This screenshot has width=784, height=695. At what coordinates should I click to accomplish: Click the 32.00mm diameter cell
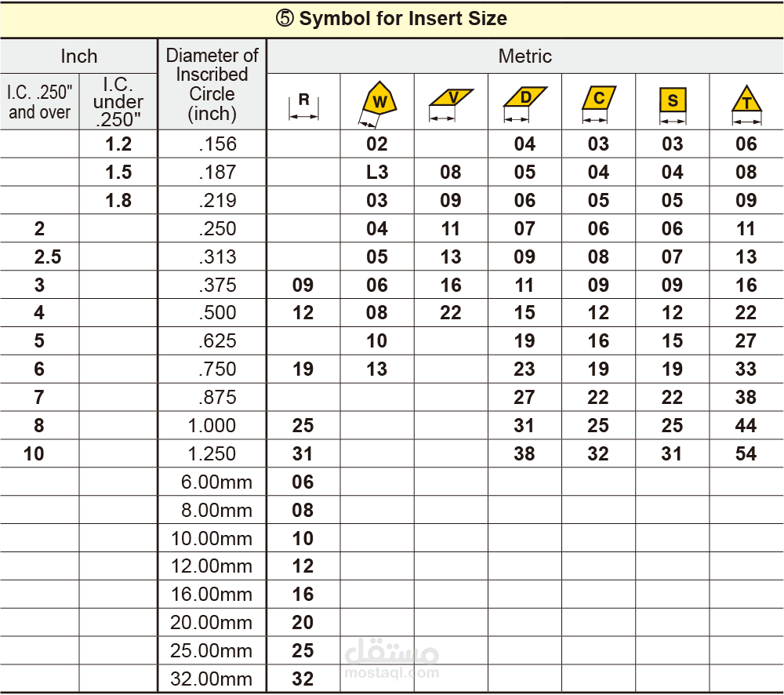(x=212, y=679)
